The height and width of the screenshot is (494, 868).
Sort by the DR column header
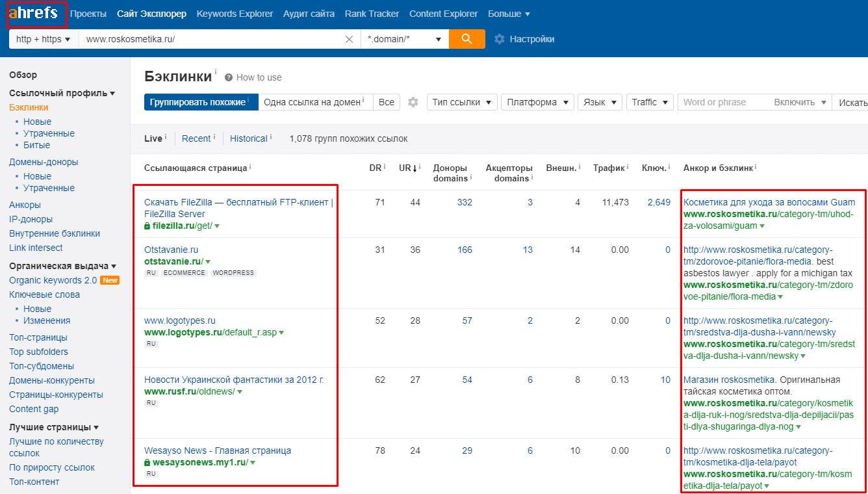[x=376, y=168]
